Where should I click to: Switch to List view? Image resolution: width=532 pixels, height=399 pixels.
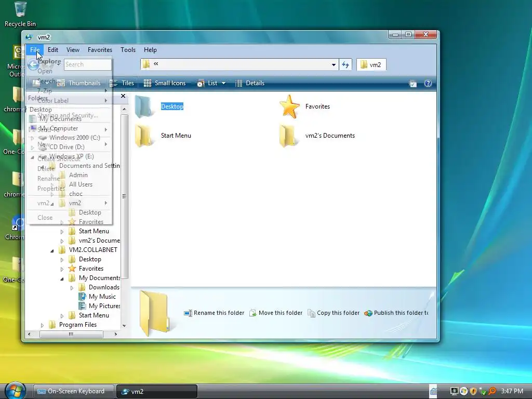tap(207, 83)
